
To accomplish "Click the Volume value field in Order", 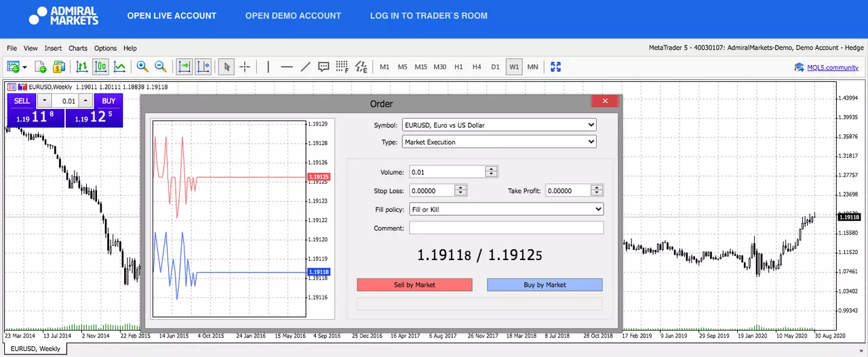I will tap(448, 172).
